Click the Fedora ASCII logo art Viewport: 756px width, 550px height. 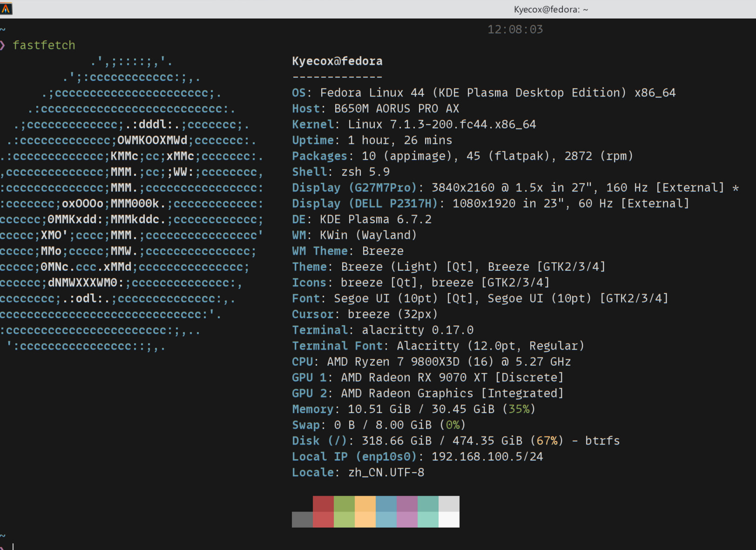132,203
